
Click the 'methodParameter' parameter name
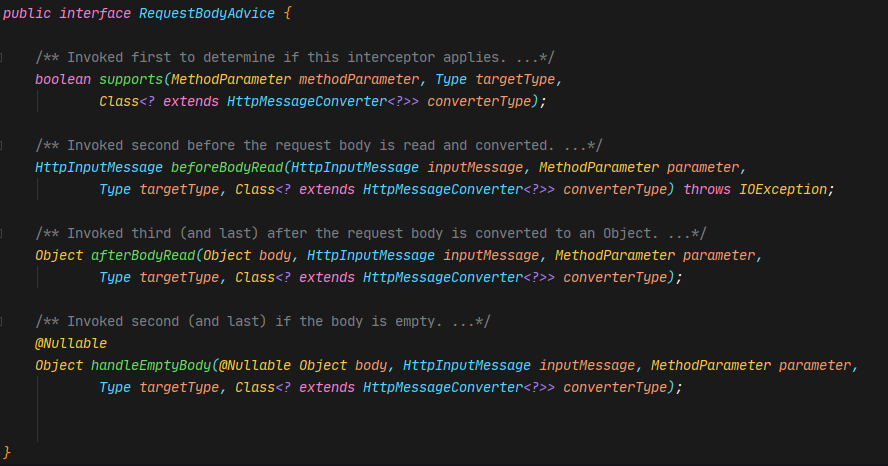click(x=359, y=80)
